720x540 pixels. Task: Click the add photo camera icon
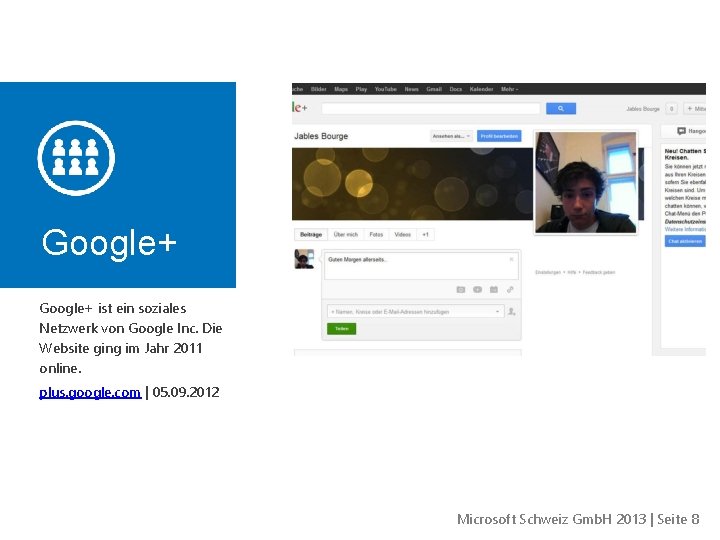(x=461, y=290)
